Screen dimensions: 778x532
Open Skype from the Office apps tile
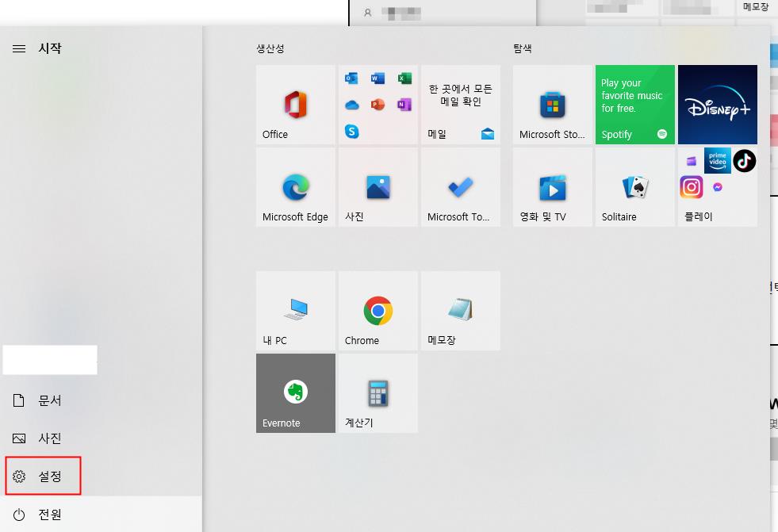point(351,132)
